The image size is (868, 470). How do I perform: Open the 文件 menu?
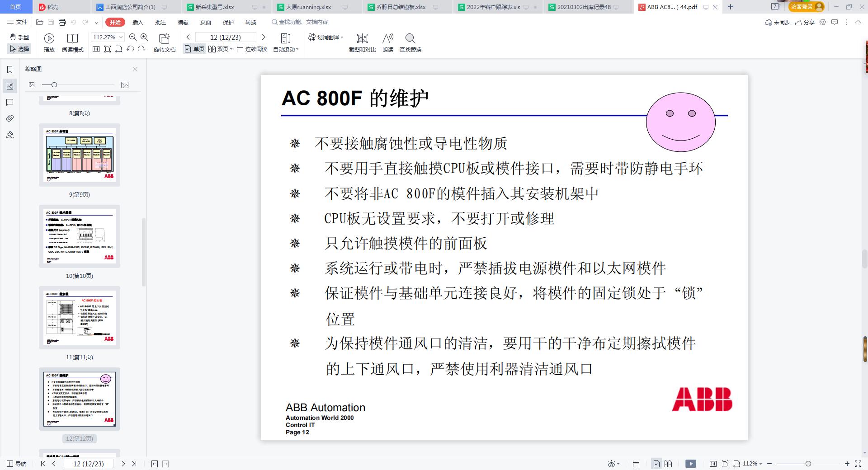tap(18, 22)
